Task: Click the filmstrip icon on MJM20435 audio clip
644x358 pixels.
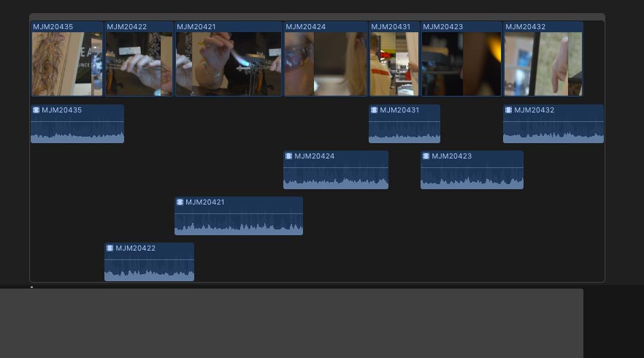Action: 37,110
